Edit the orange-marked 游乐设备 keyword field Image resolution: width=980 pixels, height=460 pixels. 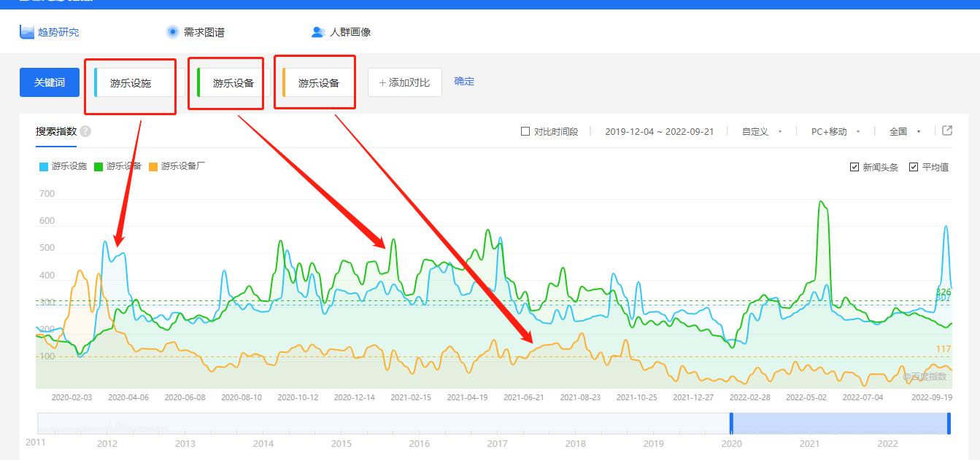(x=317, y=83)
